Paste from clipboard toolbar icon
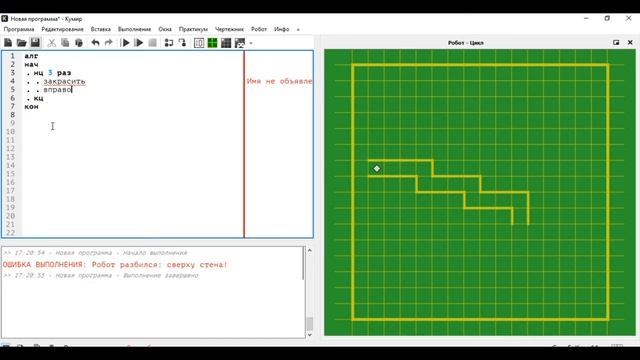Screen dimensions: 640x360 pos(79,43)
